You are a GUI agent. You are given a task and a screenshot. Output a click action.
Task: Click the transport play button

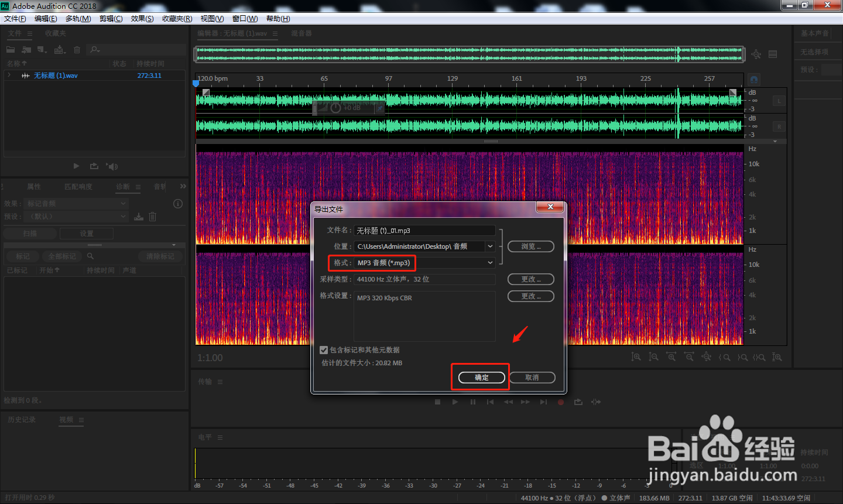coord(455,402)
